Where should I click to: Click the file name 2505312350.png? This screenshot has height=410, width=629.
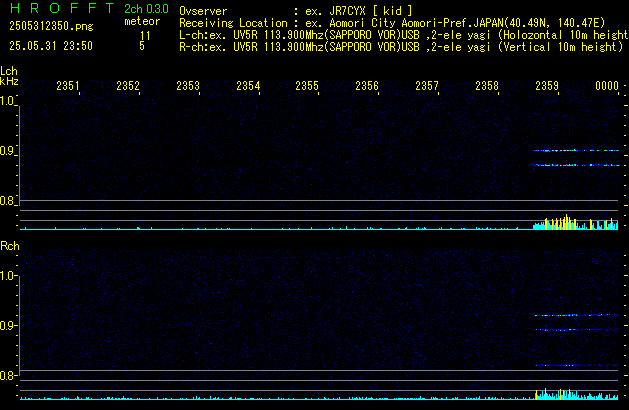51,26
